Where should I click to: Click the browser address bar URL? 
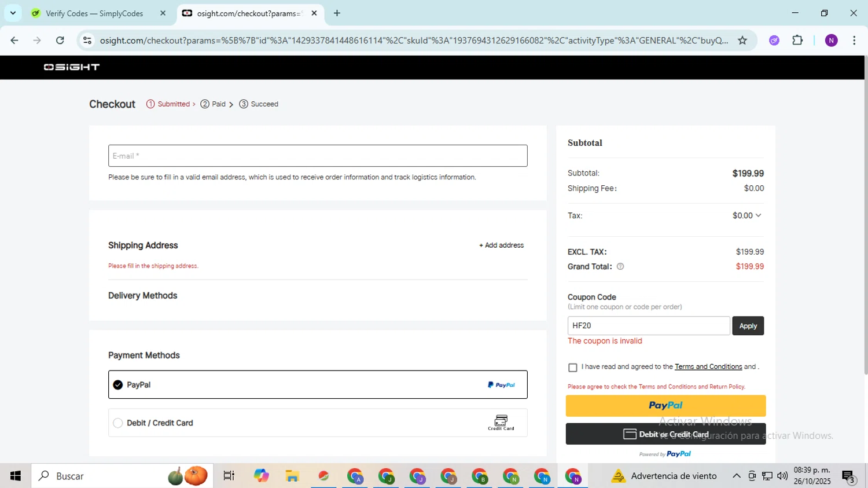pos(414,41)
